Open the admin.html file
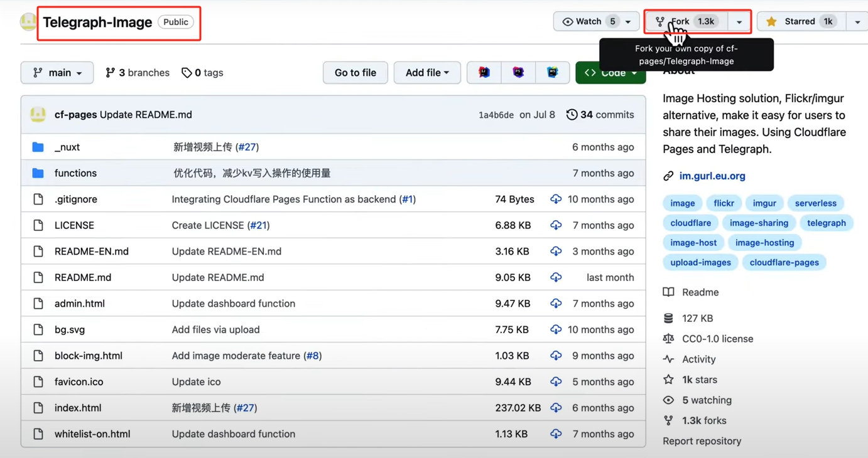 click(x=80, y=304)
